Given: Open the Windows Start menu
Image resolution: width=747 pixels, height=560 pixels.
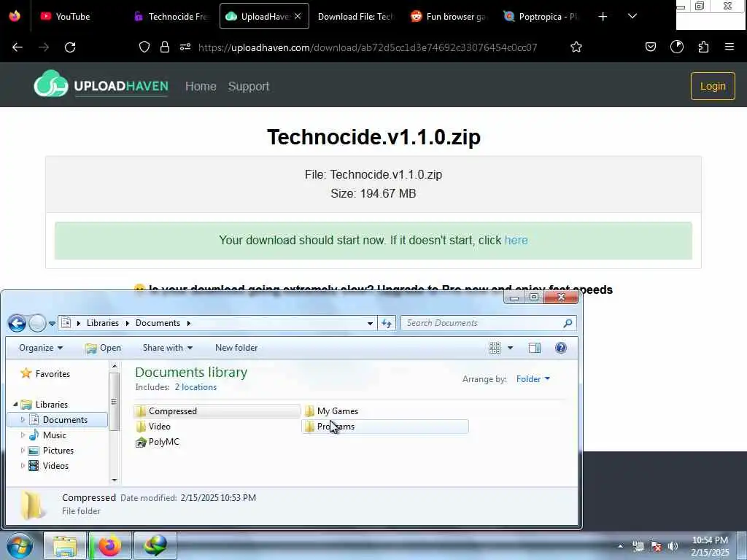Looking at the screenshot, I should point(18,545).
